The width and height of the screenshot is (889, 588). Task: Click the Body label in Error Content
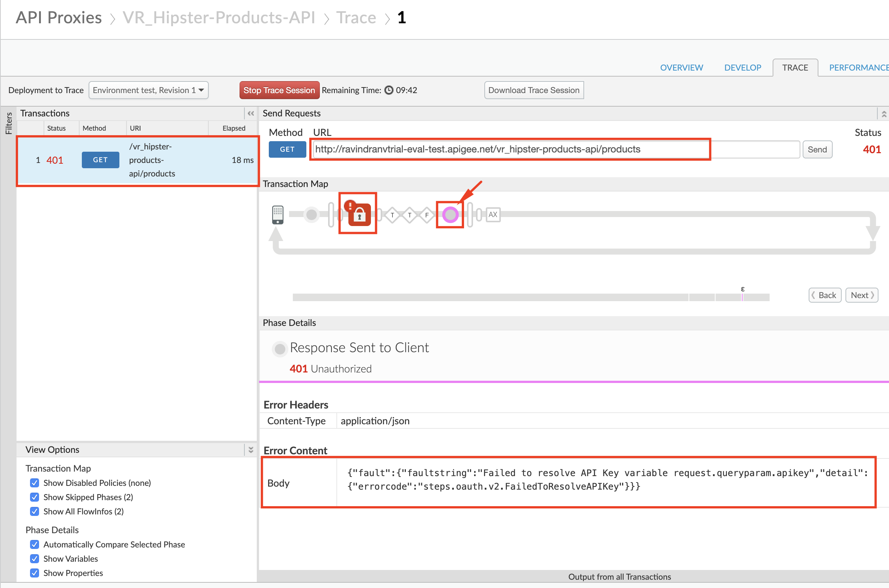click(278, 483)
